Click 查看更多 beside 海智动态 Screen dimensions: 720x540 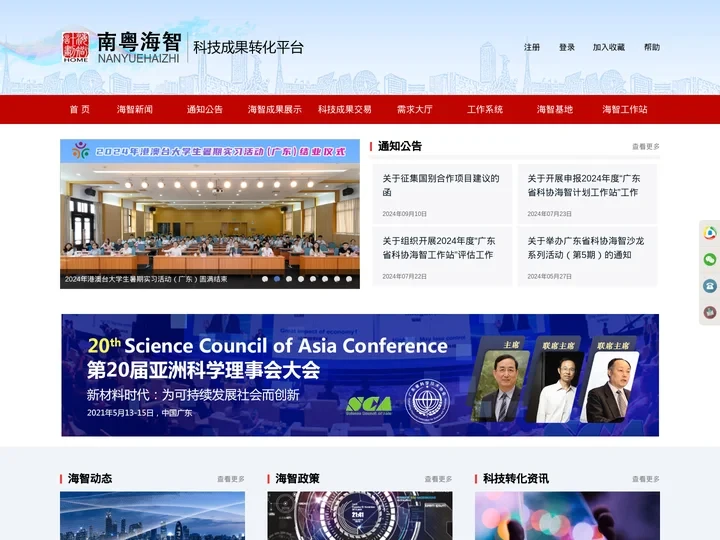click(231, 479)
